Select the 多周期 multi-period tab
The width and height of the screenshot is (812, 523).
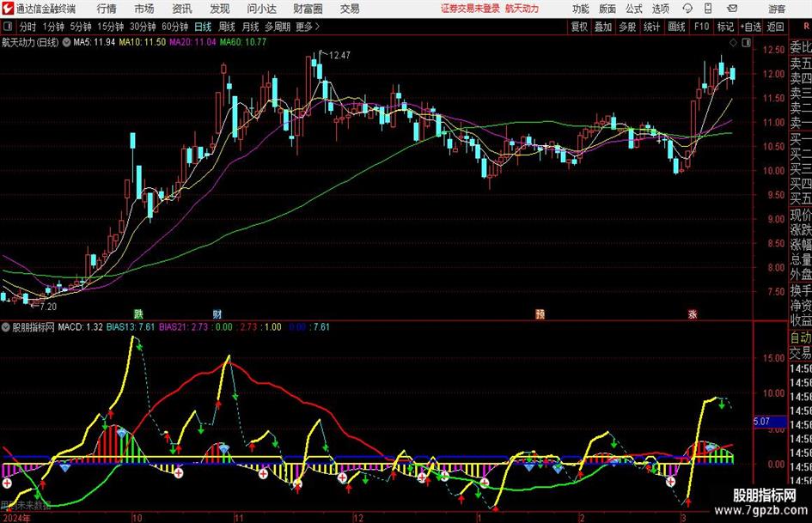pyautogui.click(x=278, y=27)
